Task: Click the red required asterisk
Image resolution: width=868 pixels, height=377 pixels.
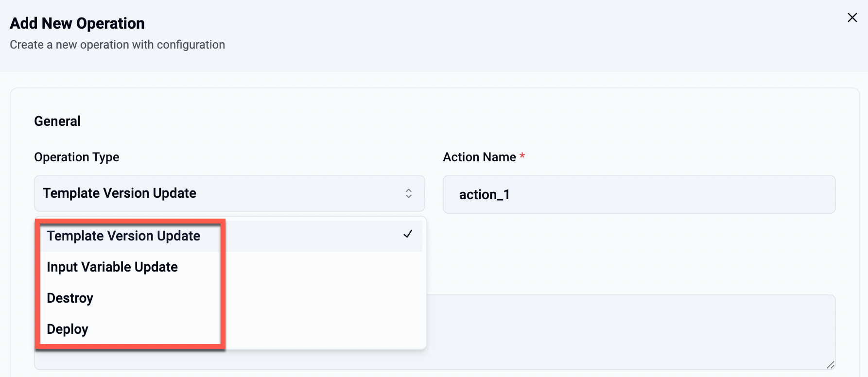Action: coord(522,156)
